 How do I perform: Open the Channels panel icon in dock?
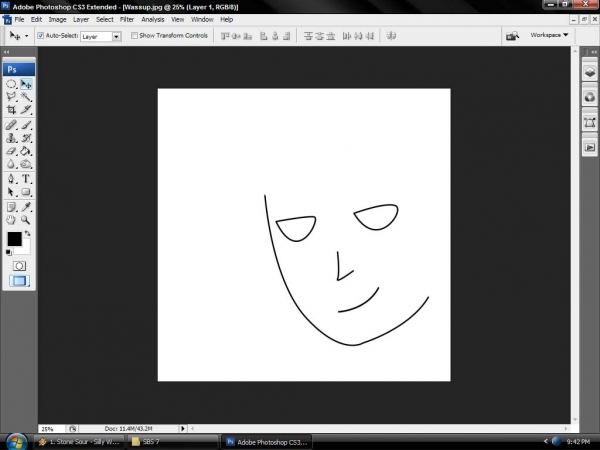pyautogui.click(x=590, y=97)
